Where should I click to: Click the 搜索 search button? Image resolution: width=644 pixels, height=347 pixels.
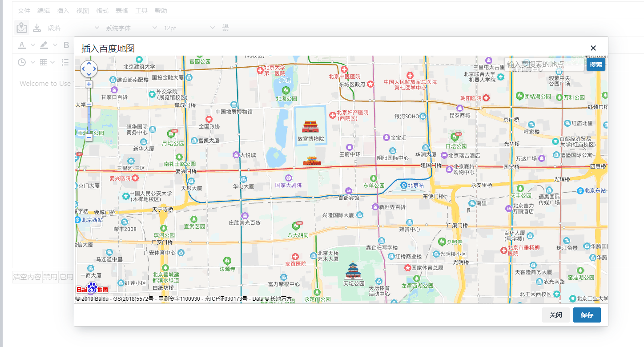click(x=596, y=65)
